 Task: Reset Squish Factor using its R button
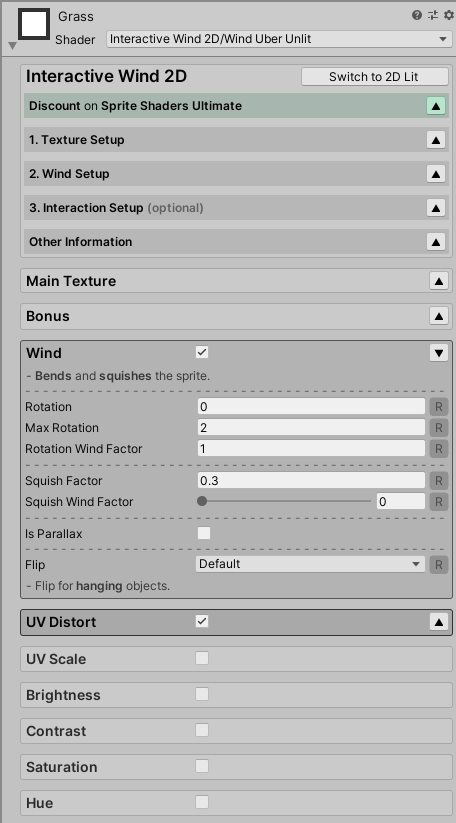(x=439, y=481)
